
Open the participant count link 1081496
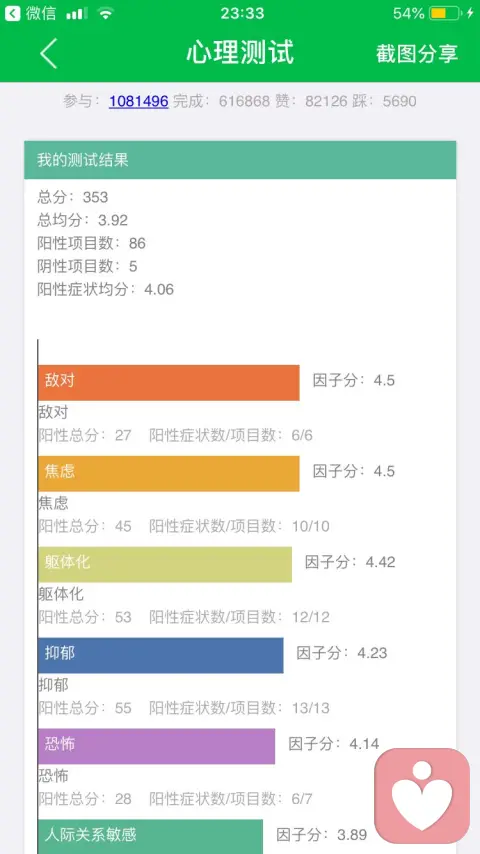pos(138,101)
